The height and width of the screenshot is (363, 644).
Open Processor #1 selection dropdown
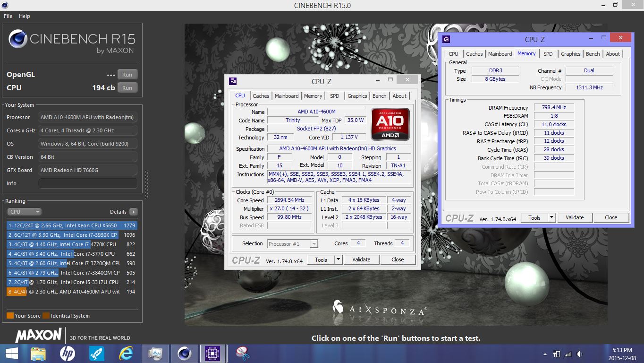(293, 244)
